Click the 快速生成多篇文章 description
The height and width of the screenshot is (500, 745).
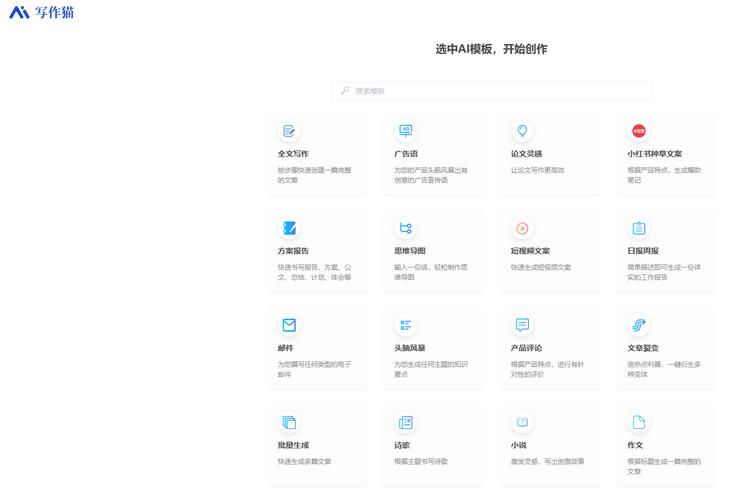pyautogui.click(x=304, y=461)
